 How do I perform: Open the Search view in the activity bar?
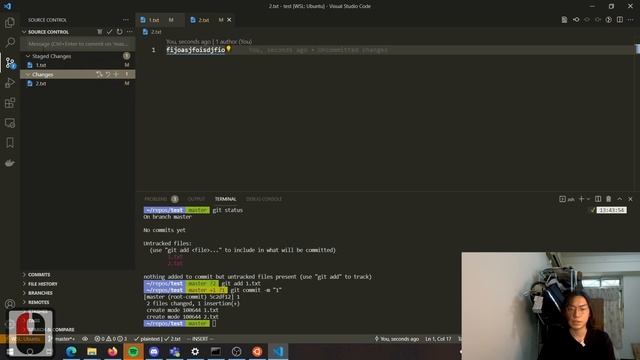[x=10, y=42]
